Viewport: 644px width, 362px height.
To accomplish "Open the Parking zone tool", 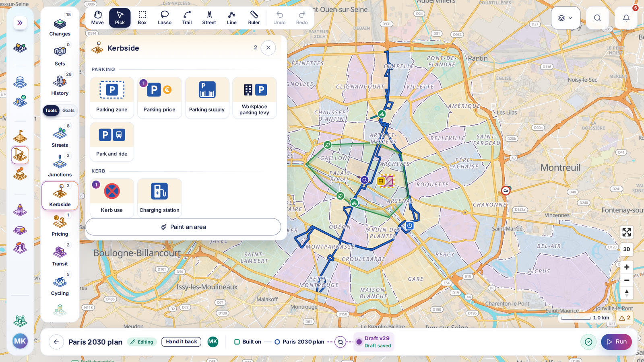I will 112,98.
